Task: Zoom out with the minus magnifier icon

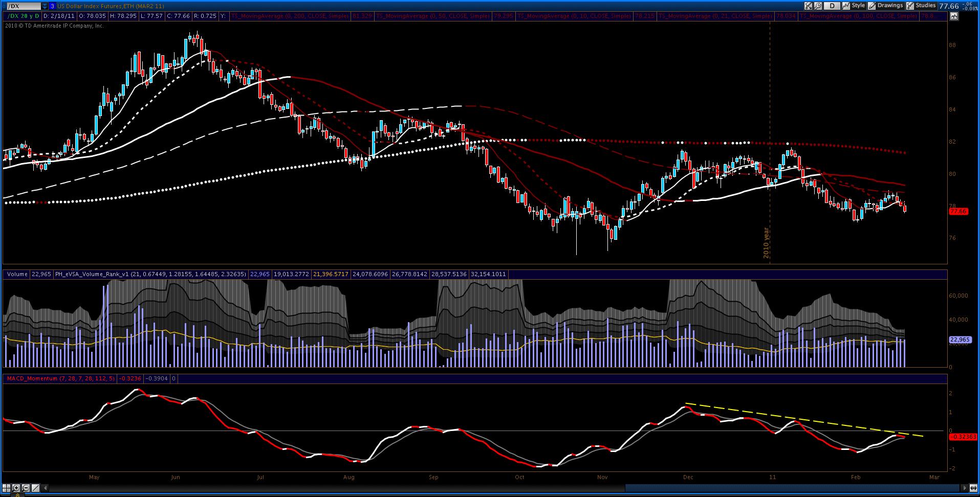Action: tap(26, 488)
